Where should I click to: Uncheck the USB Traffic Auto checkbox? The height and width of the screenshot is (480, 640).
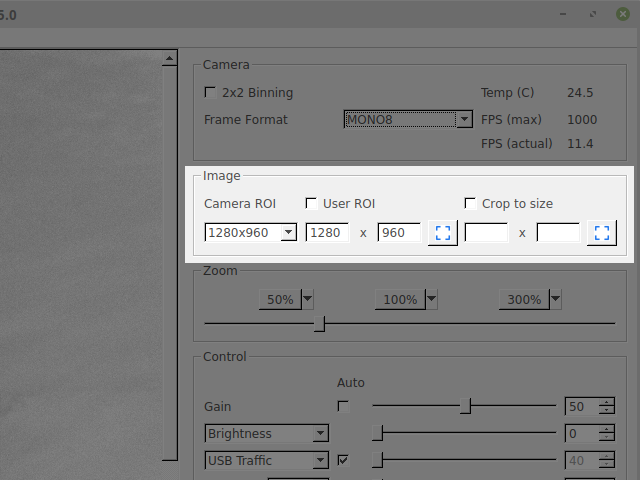[x=343, y=460]
